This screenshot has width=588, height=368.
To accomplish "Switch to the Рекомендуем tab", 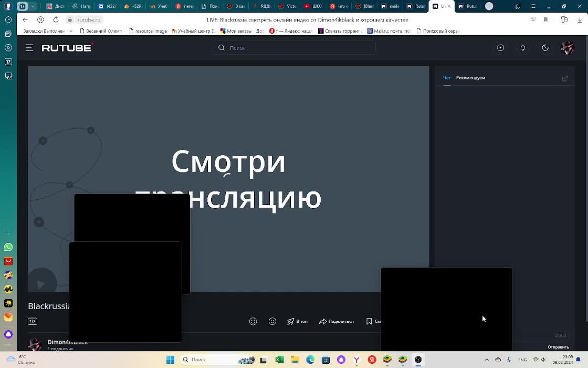I will point(470,78).
